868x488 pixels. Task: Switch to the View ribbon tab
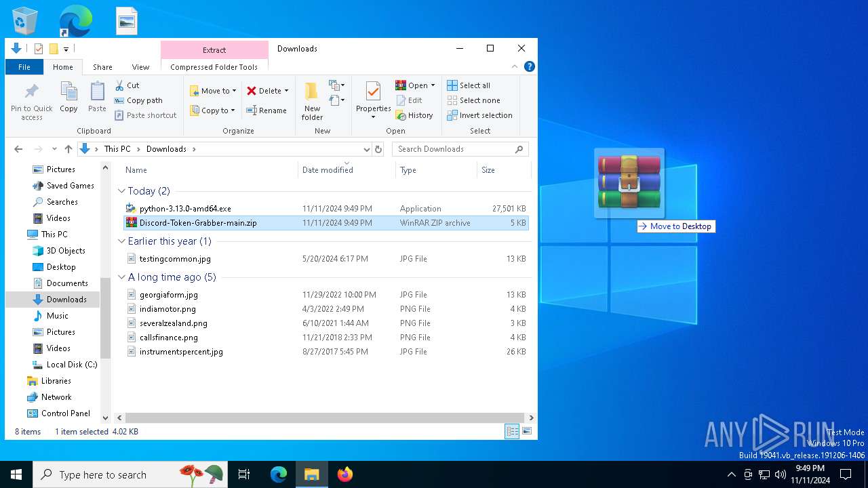click(140, 67)
